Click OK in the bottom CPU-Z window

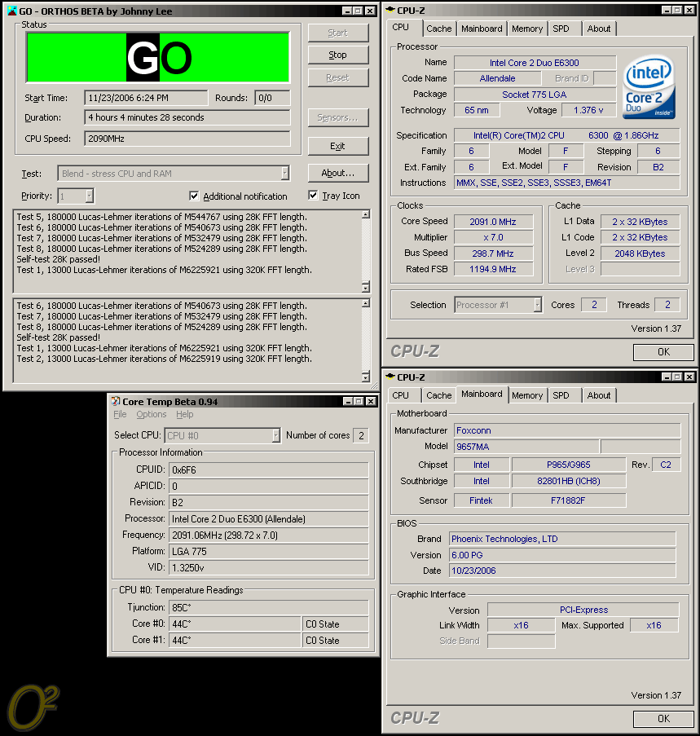click(663, 719)
